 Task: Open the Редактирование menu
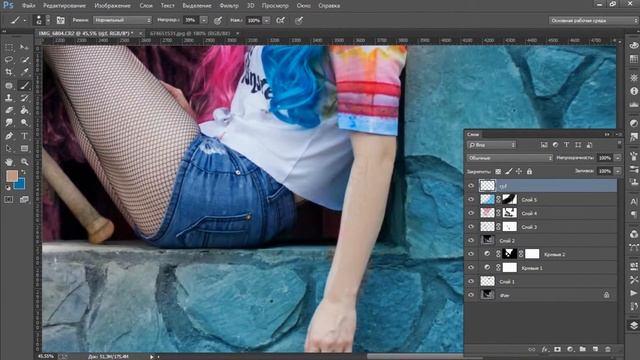(64, 6)
